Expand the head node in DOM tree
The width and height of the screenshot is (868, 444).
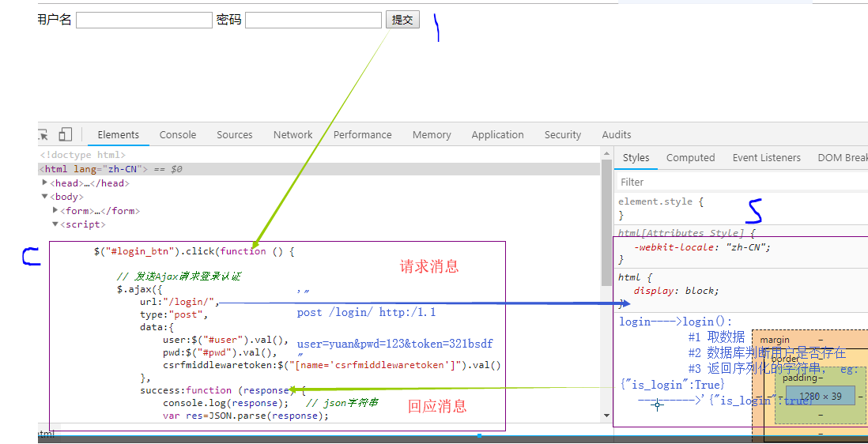pyautogui.click(x=45, y=182)
